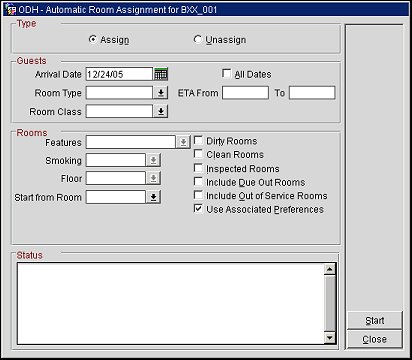This screenshot has width=412, height=360.
Task: Open the Start from Room dropdown
Action: (153, 197)
